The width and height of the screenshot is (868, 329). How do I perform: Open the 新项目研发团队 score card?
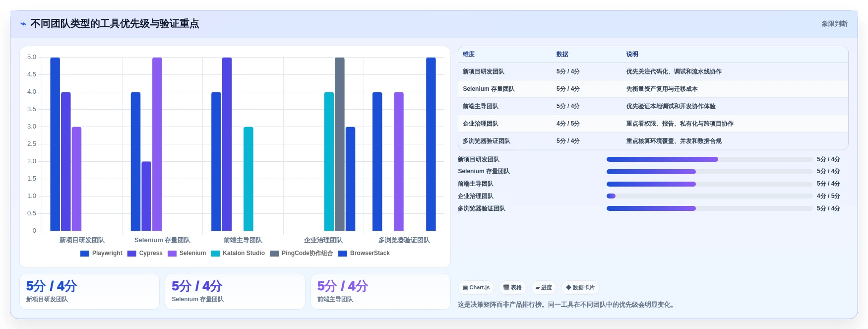90,291
